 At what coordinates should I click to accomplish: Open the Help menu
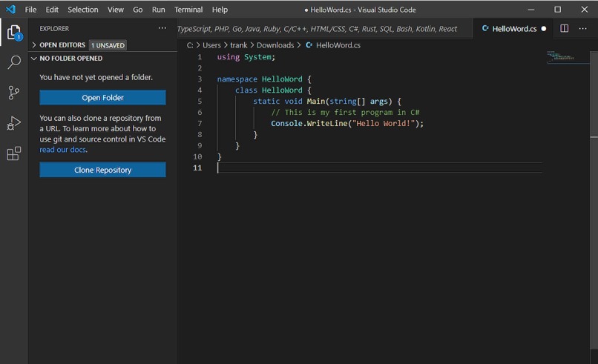tap(220, 10)
